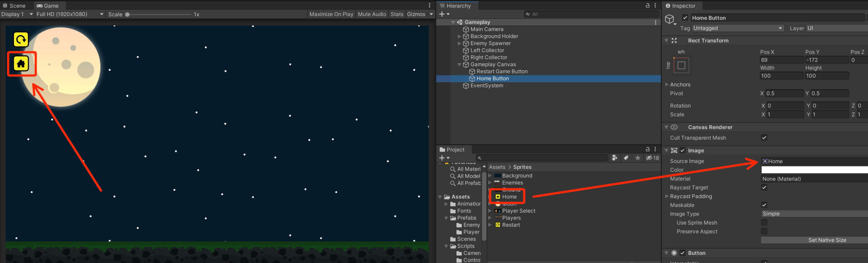Lock the Project panel with the padlock
868x263 pixels.
[x=647, y=149]
